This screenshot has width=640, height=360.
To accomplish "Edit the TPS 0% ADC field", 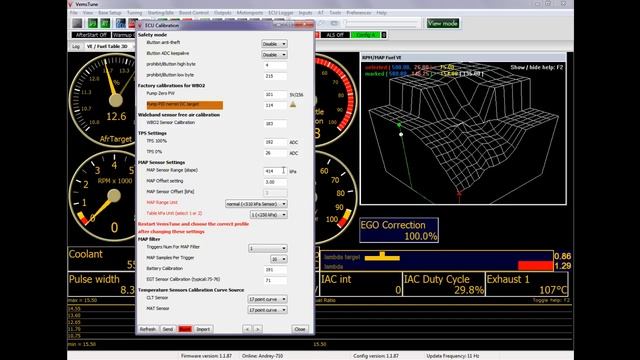I will 275,153.
